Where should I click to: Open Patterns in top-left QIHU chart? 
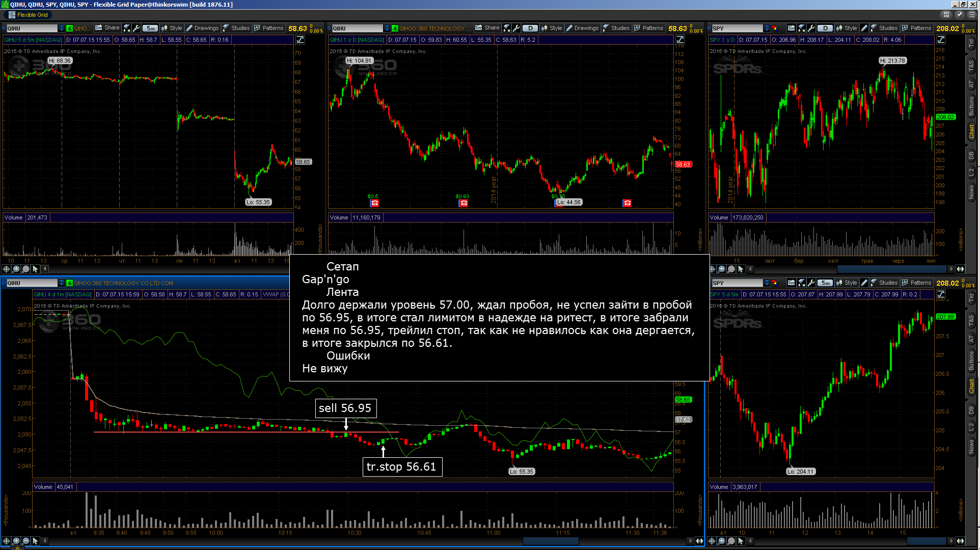(268, 29)
